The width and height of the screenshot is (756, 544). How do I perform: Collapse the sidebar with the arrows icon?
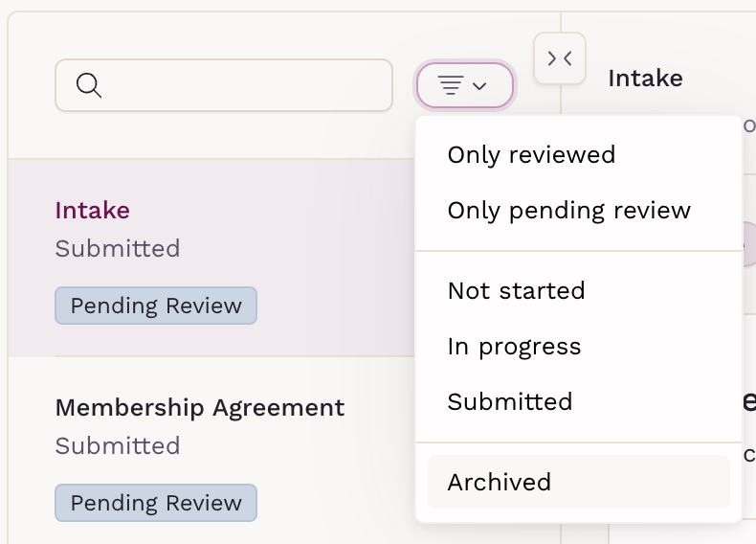coord(560,58)
